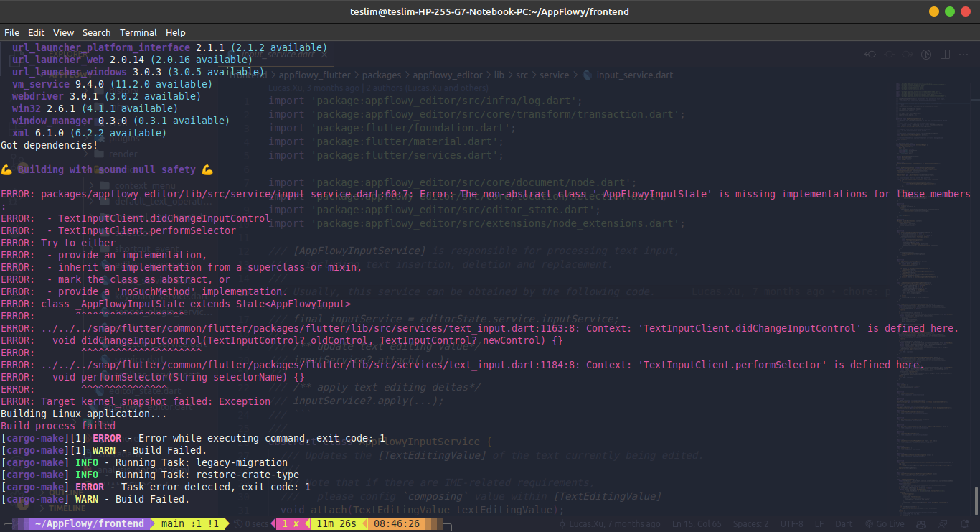Click 'Dart' language mode in VS Code status bar
Image resolution: width=980 pixels, height=532 pixels.
(x=844, y=524)
